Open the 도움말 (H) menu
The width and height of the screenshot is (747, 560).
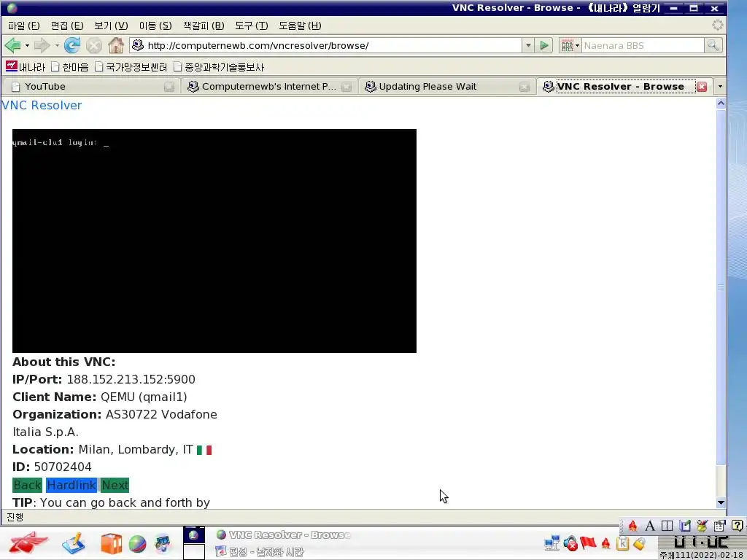point(300,26)
